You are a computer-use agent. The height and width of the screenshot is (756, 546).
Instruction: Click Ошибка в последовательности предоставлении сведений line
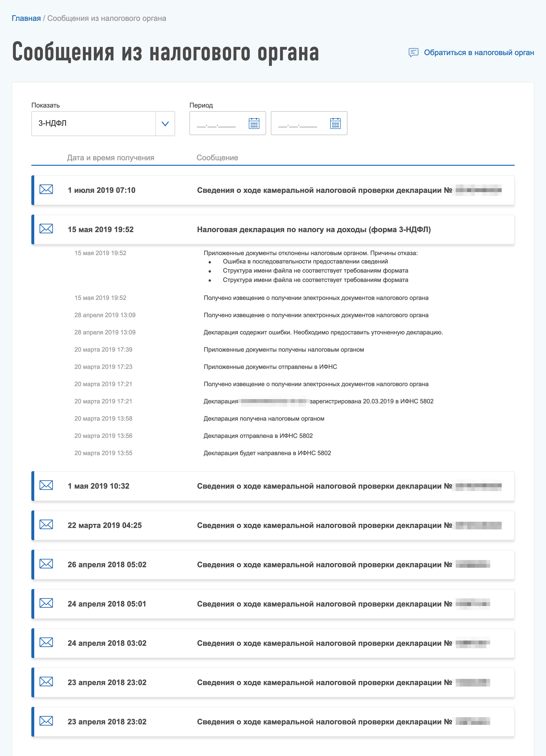coord(305,261)
